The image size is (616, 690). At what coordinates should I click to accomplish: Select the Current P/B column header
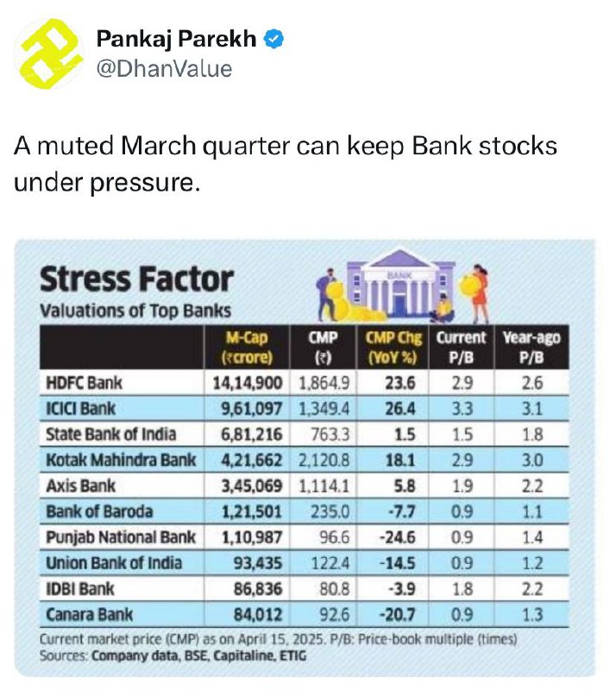coord(462,348)
